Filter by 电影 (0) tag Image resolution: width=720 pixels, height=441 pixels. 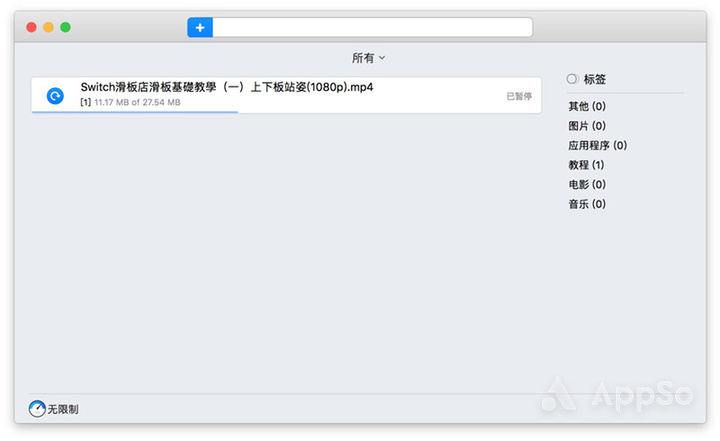[x=587, y=185]
